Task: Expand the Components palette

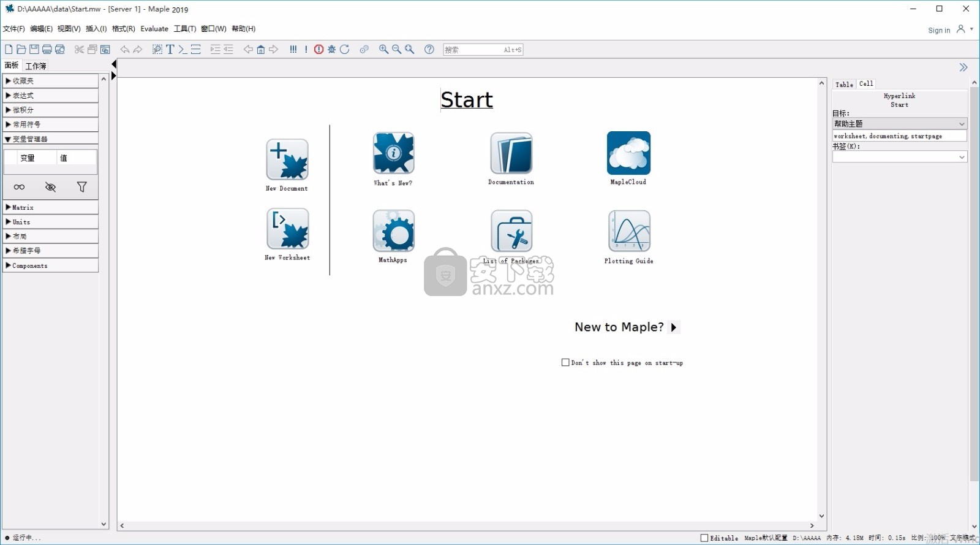Action: tap(51, 265)
